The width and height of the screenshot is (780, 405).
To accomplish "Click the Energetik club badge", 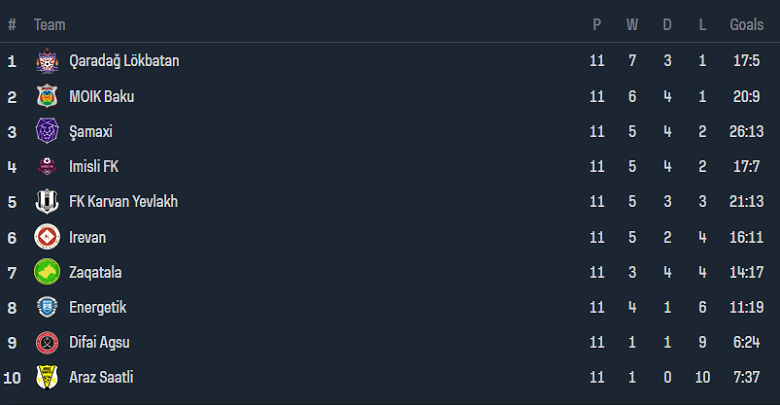I will [47, 307].
